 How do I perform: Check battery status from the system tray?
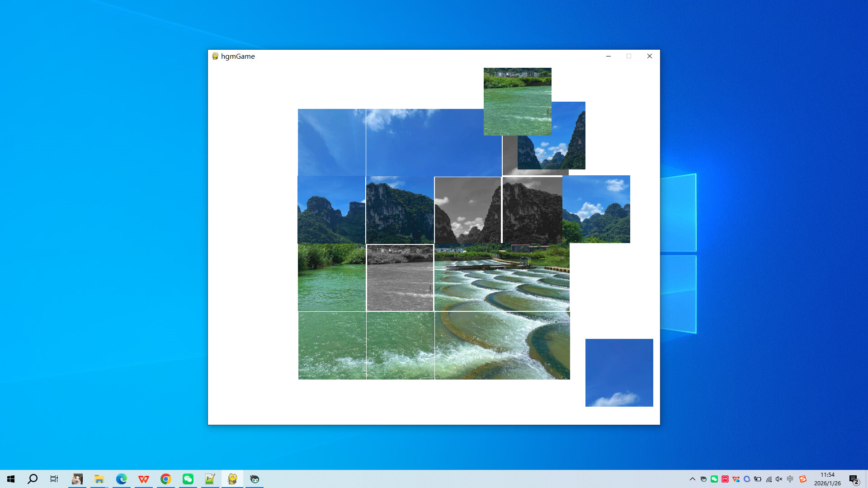pyautogui.click(x=757, y=479)
